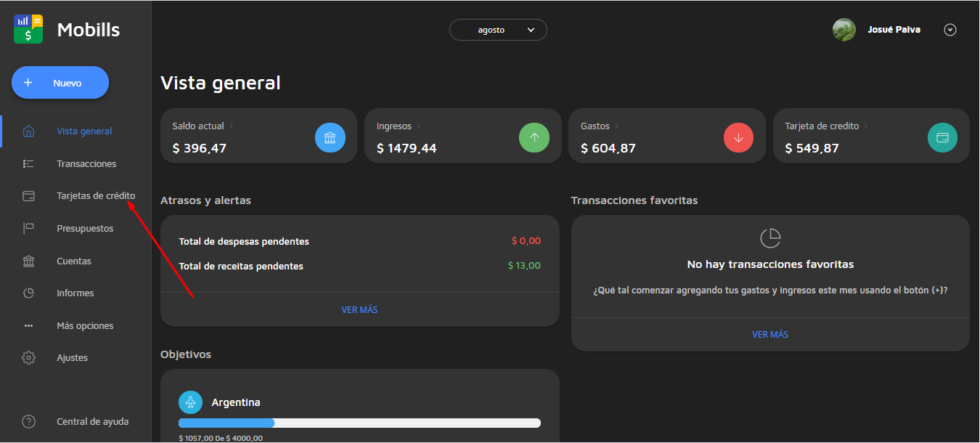The image size is (980, 443).
Task: Click the Ajustes gear icon
Action: click(29, 358)
